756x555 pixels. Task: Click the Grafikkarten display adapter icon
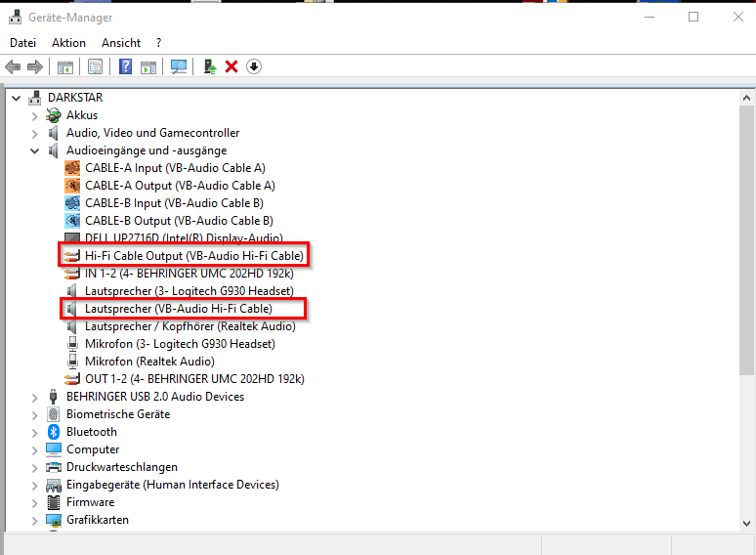click(x=54, y=520)
